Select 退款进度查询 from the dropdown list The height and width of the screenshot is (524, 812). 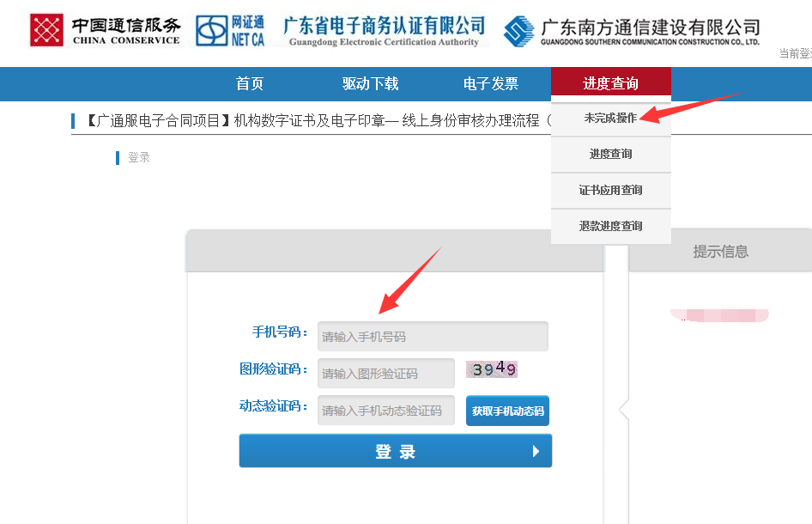pos(610,227)
